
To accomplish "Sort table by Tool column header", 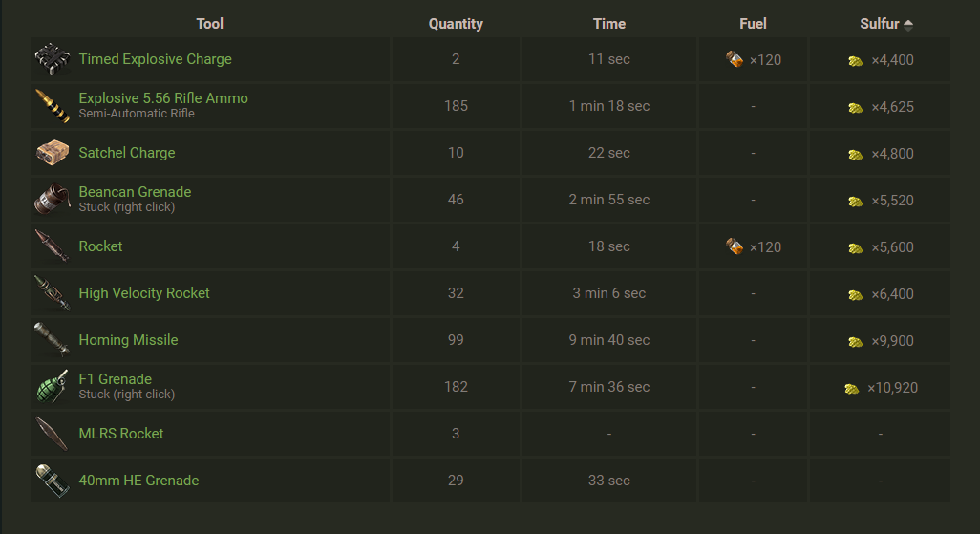I will coord(210,24).
